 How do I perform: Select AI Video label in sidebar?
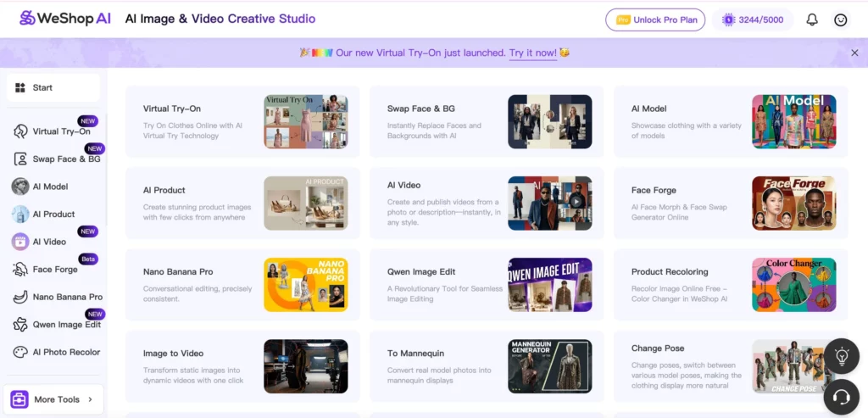click(x=49, y=242)
